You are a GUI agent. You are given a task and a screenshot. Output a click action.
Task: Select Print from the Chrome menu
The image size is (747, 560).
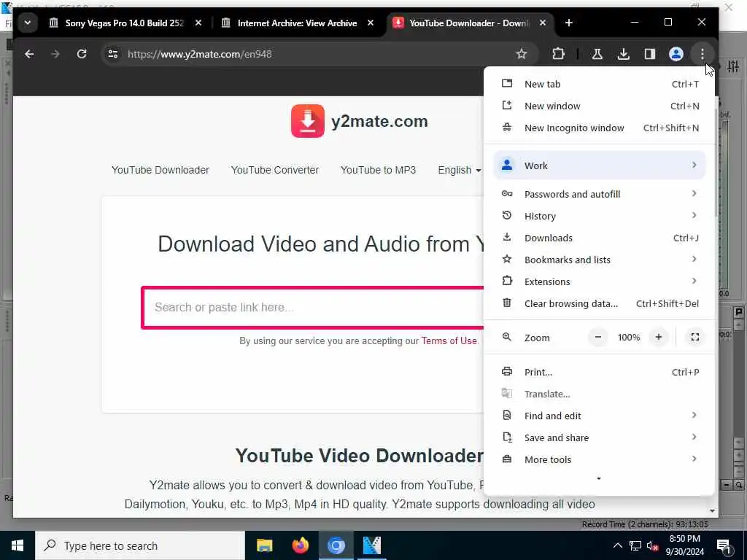[x=600, y=372]
